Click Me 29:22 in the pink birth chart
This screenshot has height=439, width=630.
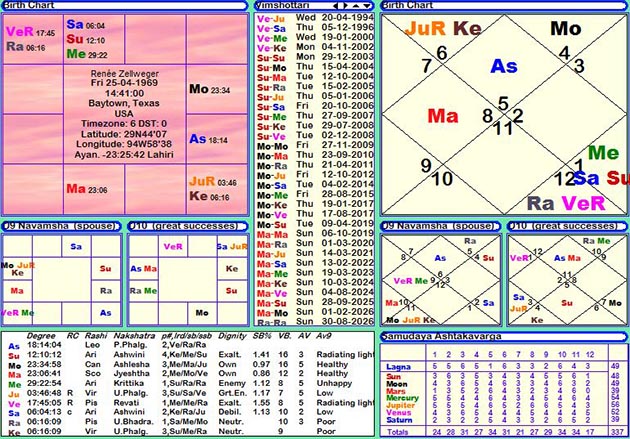pos(87,54)
